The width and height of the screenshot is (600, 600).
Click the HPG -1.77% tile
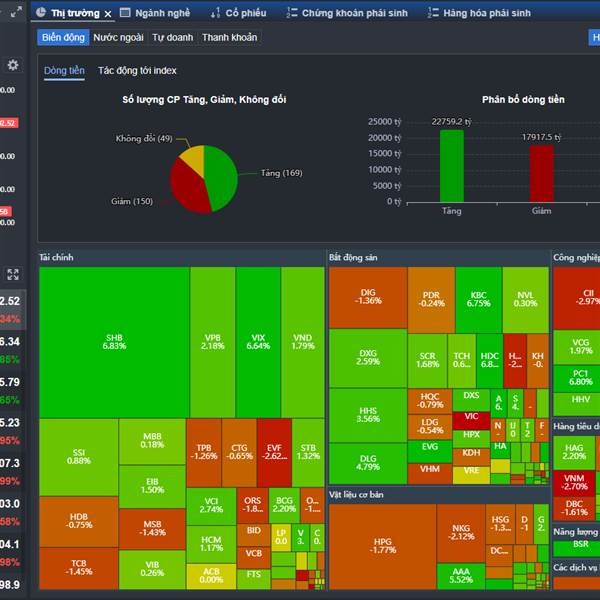[383, 546]
